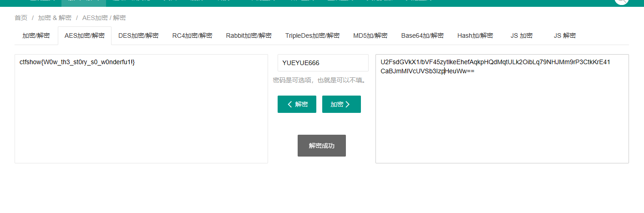Click the 解密 decrypt button

297,104
